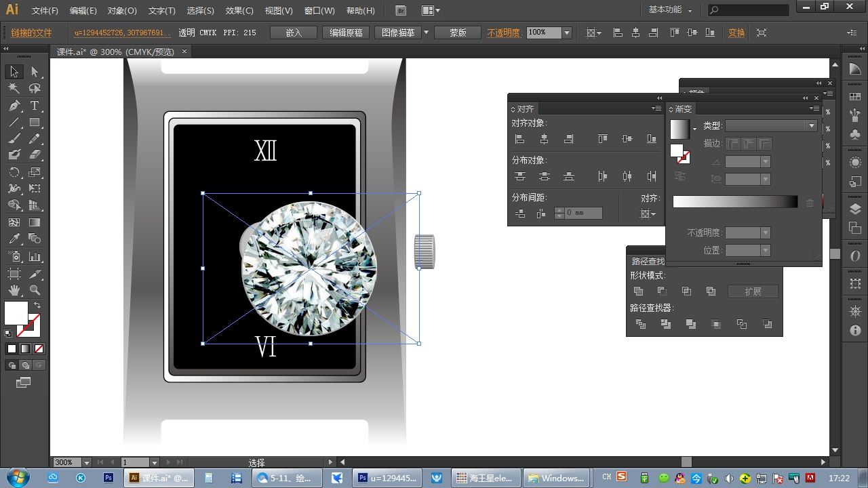Select the Scale tool
868x488 pixels.
(35, 172)
